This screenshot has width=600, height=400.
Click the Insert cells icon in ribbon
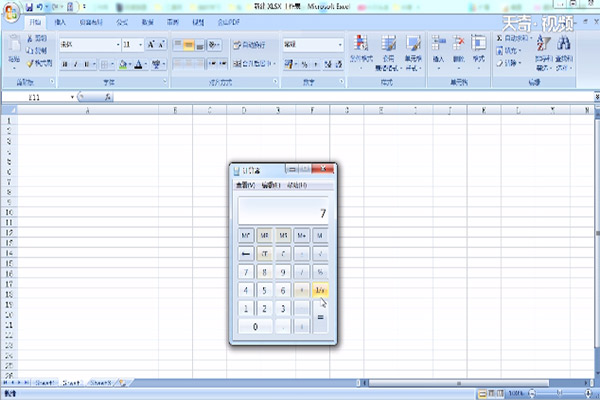coord(438,48)
